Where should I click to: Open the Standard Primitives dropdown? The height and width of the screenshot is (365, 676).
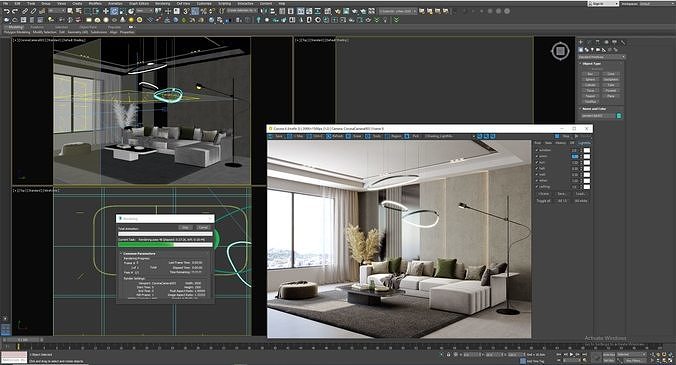click(x=602, y=57)
